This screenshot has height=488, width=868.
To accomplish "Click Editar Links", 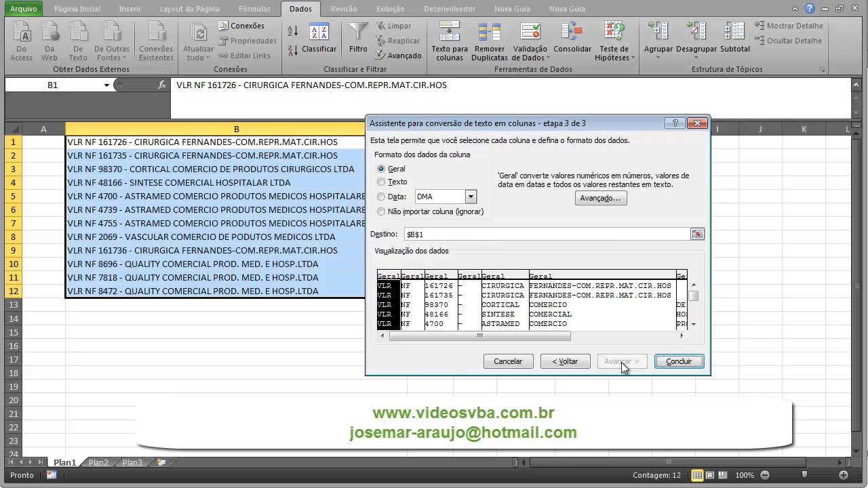I will (244, 56).
